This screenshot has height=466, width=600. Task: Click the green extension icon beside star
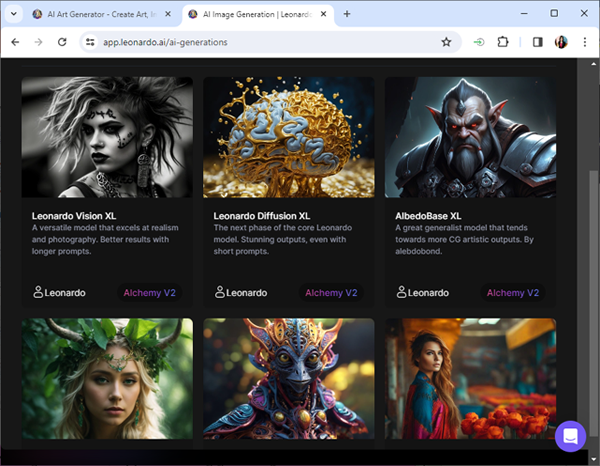coord(479,42)
